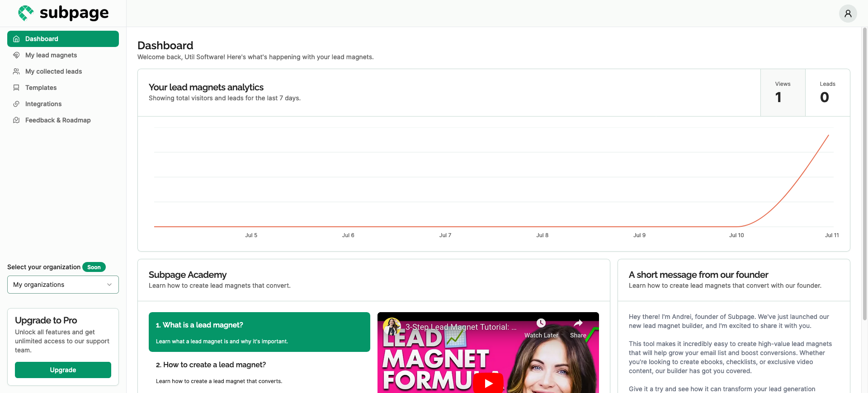
Task: Click the page vertical scrollbar
Action: point(865,174)
